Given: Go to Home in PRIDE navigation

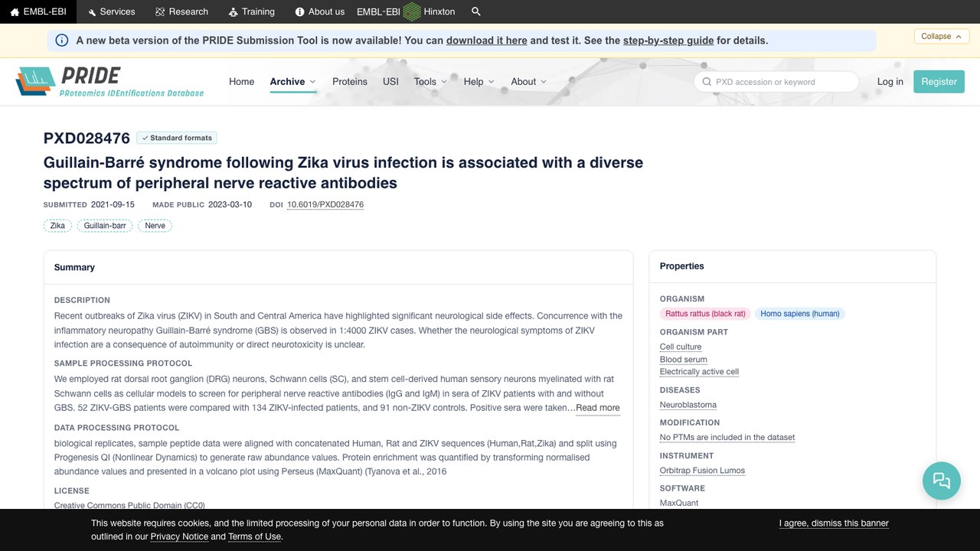Looking at the screenshot, I should 241,81.
